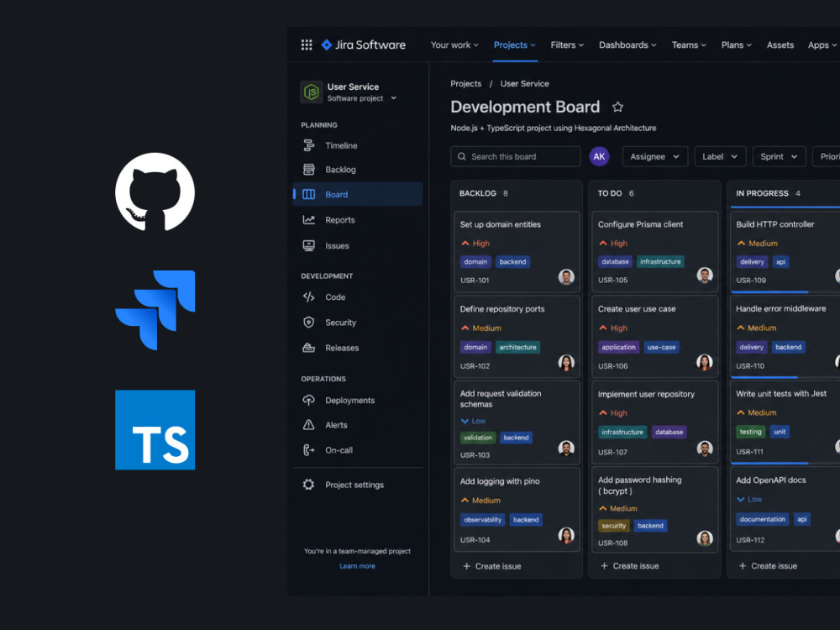840x630 pixels.
Task: Open the Releases ship icon
Action: pos(308,348)
